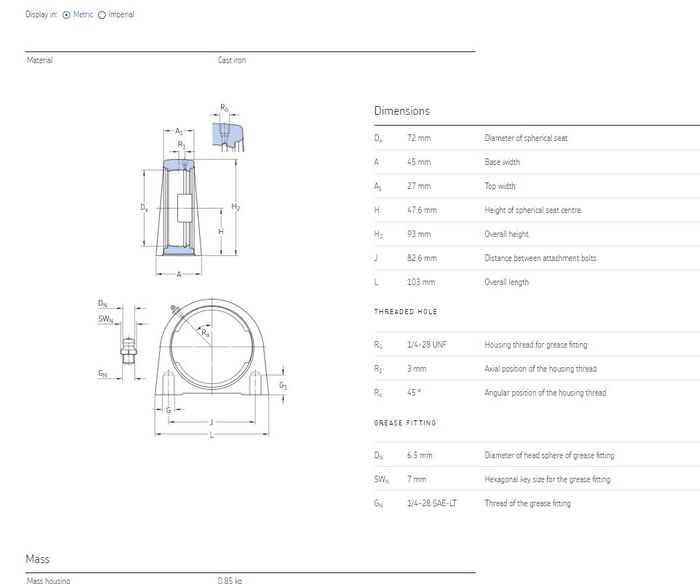Click the 103 mm overall length value
Viewport: 700px width, 584px height.
(419, 282)
